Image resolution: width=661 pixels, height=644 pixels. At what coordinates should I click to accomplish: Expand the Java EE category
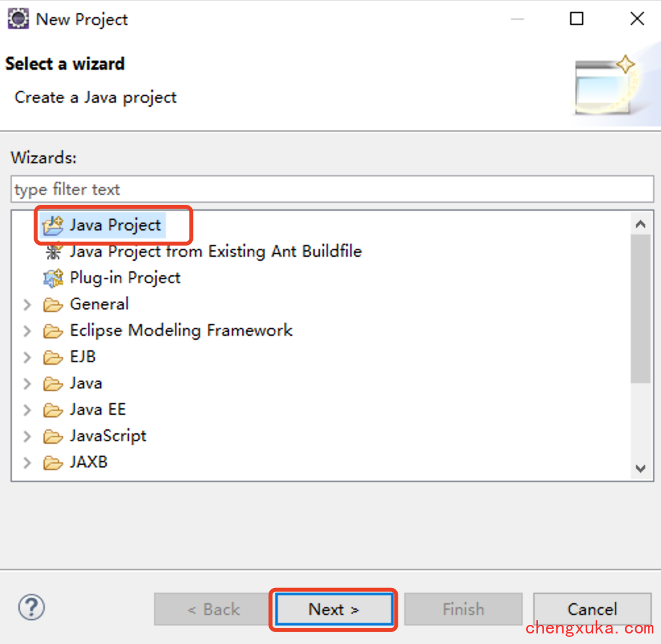pyautogui.click(x=27, y=410)
